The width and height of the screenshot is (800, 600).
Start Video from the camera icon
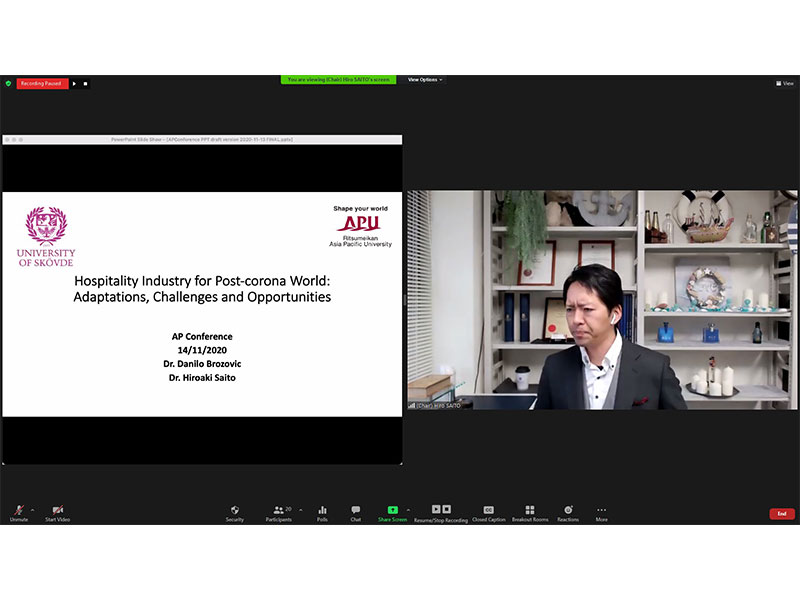click(57, 511)
